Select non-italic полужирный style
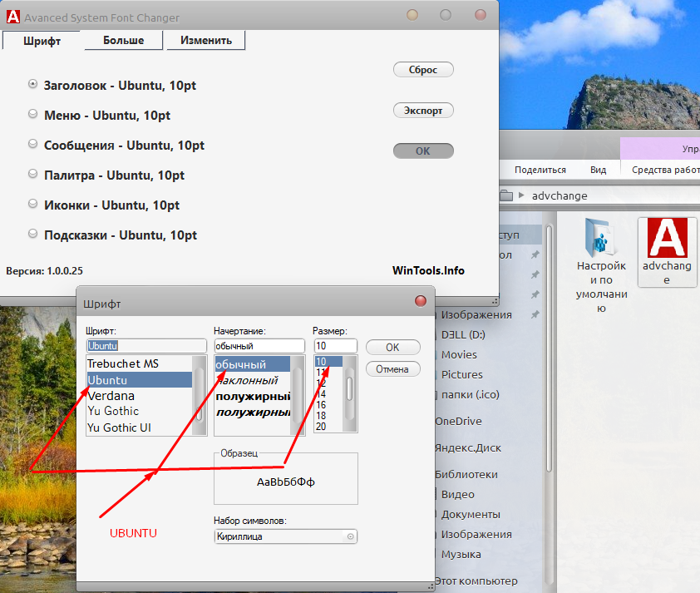The width and height of the screenshot is (700, 593). click(x=253, y=397)
